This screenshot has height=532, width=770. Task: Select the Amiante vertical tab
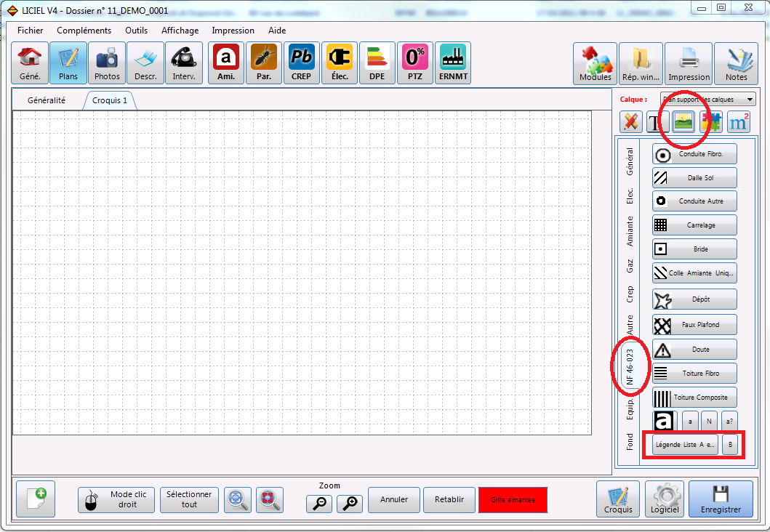pos(630,231)
